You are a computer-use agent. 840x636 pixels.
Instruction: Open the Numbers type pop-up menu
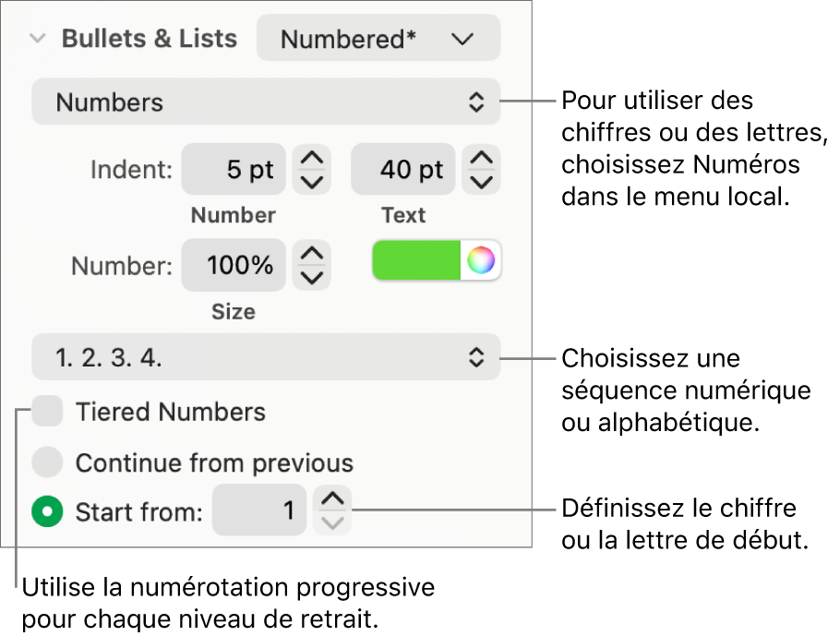[x=265, y=102]
